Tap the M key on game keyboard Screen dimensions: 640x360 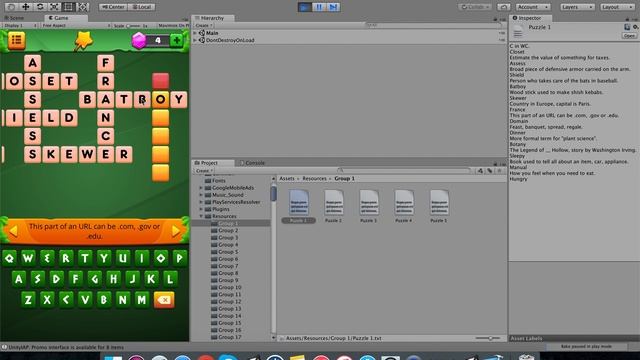point(142,300)
